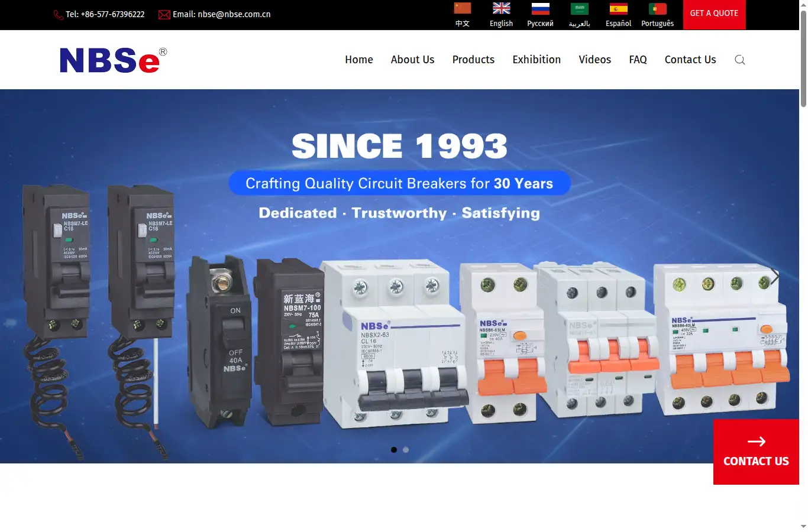Select the Spanish flag icon
The height and width of the screenshot is (532, 808).
point(619,8)
